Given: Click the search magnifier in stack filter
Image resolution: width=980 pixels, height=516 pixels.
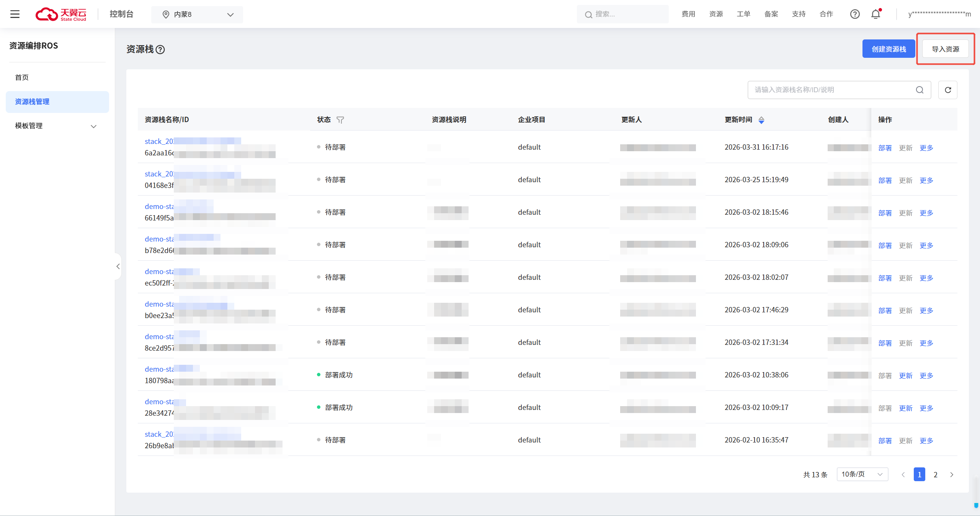Looking at the screenshot, I should [920, 90].
